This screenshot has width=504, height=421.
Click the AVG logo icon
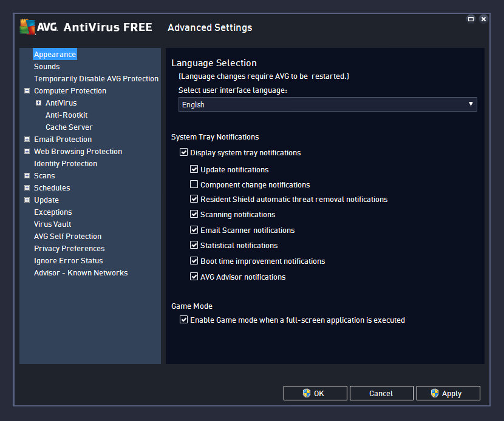pyautogui.click(x=27, y=27)
